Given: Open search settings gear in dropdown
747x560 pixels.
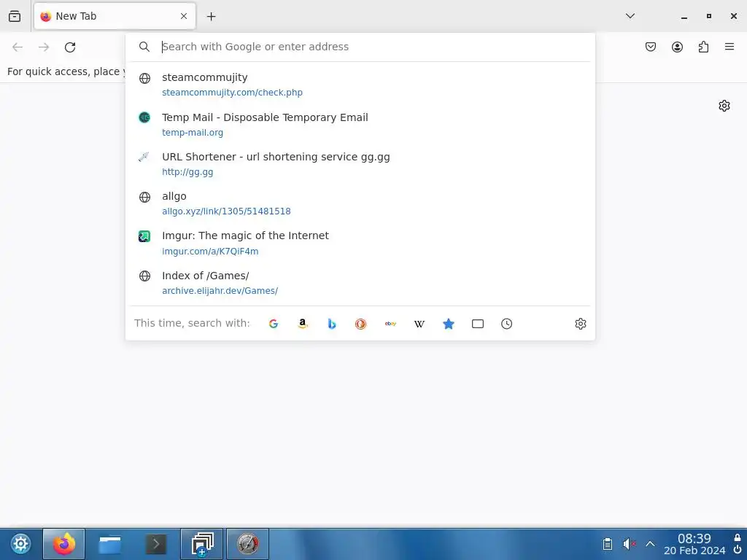Looking at the screenshot, I should point(580,324).
